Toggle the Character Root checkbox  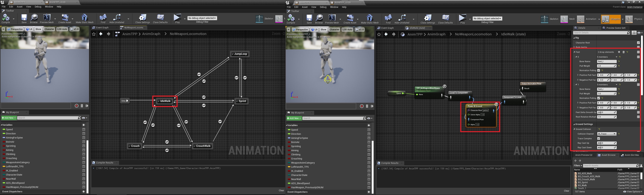638,43
